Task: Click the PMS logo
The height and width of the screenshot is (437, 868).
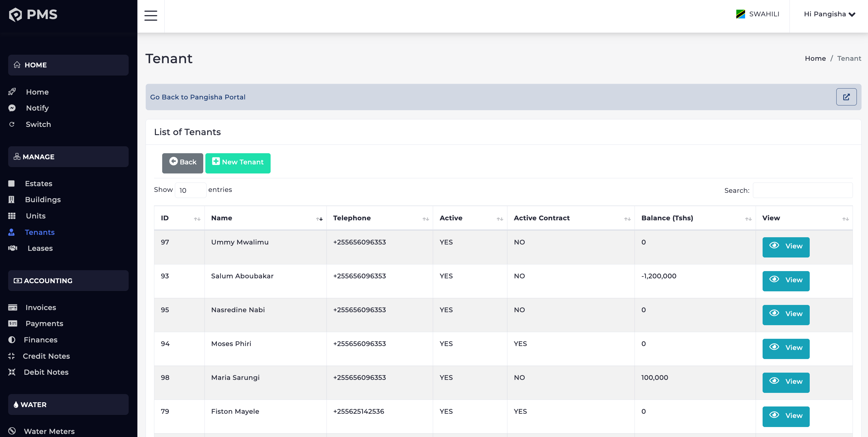Action: click(33, 15)
